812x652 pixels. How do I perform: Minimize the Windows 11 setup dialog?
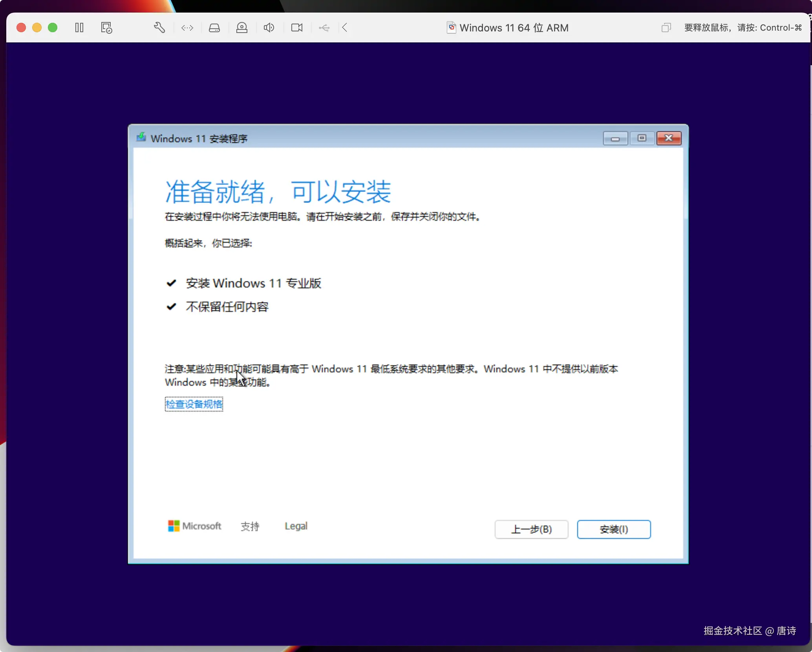coord(615,138)
